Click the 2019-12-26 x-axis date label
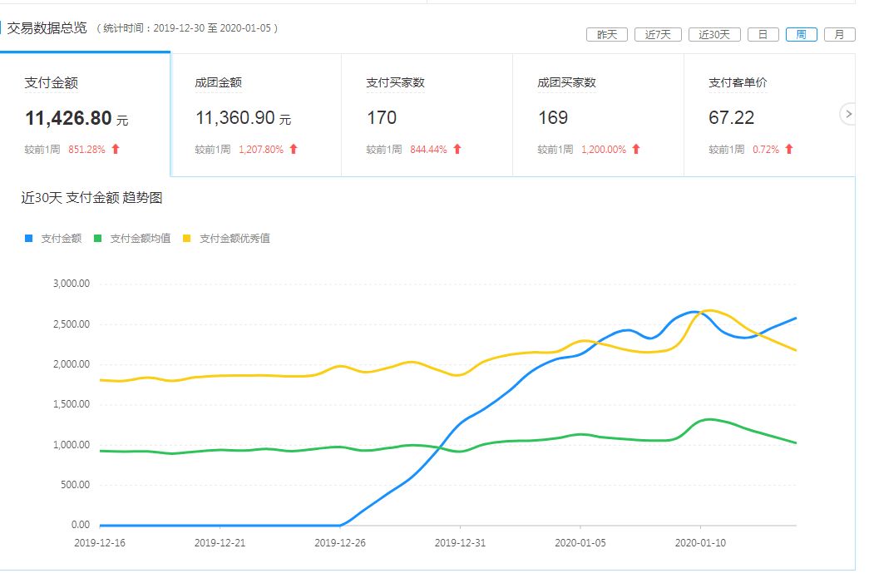 pos(340,542)
